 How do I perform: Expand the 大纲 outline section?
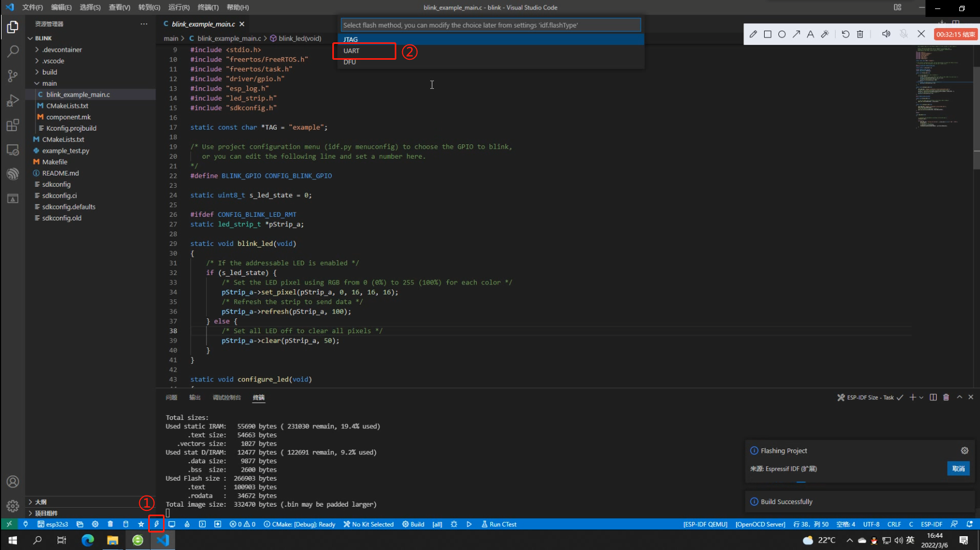click(x=90, y=502)
